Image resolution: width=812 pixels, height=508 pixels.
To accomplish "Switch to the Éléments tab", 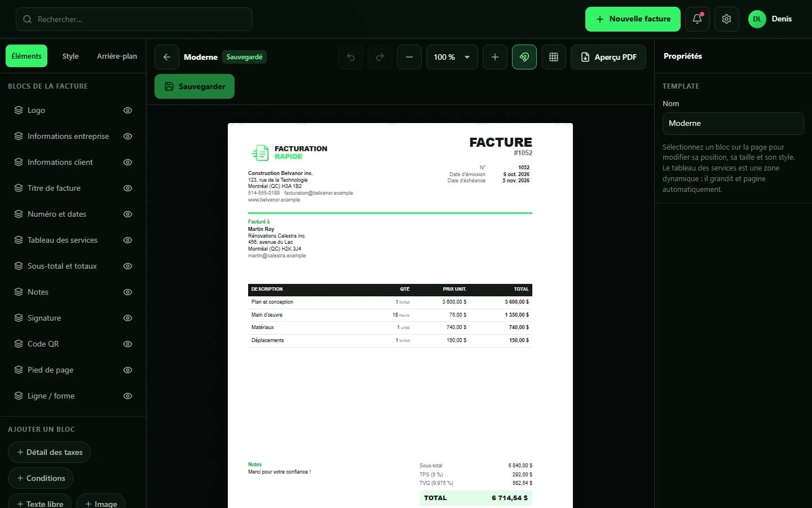I will pyautogui.click(x=27, y=56).
